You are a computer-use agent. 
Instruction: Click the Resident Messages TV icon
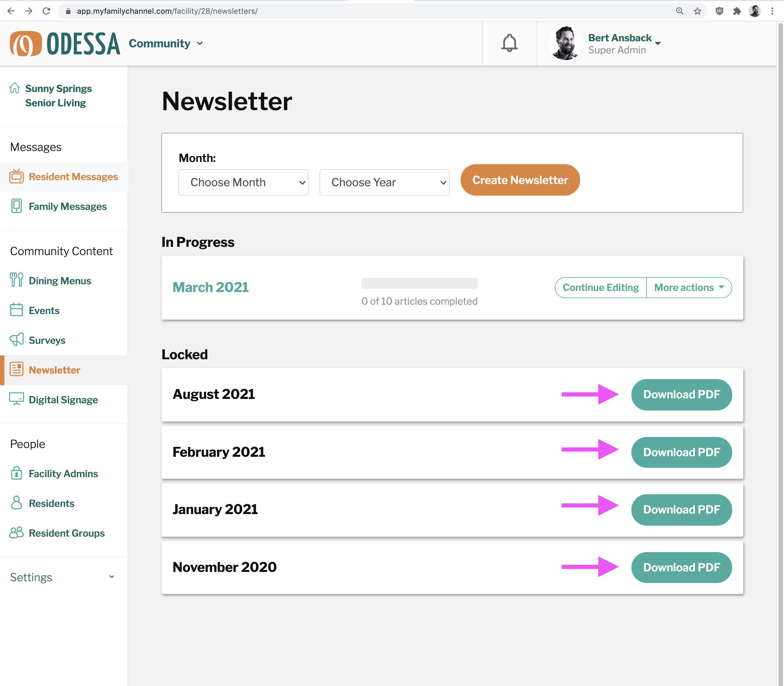(x=17, y=176)
